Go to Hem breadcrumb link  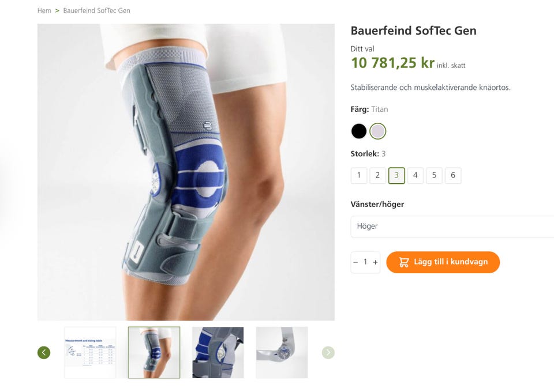coord(44,10)
